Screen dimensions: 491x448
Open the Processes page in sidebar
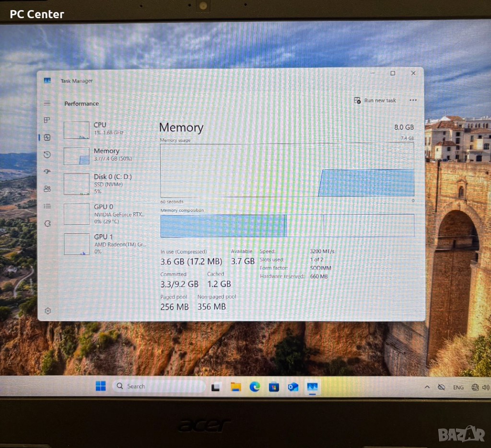[47, 120]
